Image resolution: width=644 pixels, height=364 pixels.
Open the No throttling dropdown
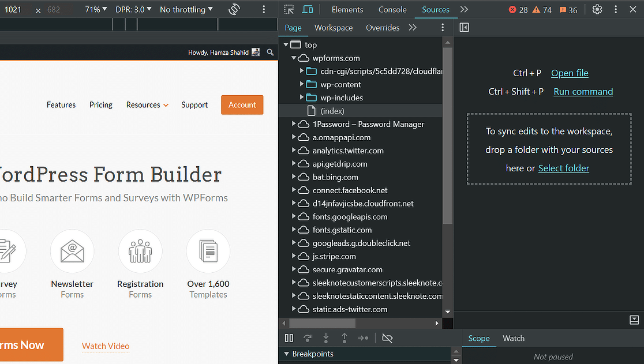point(186,9)
